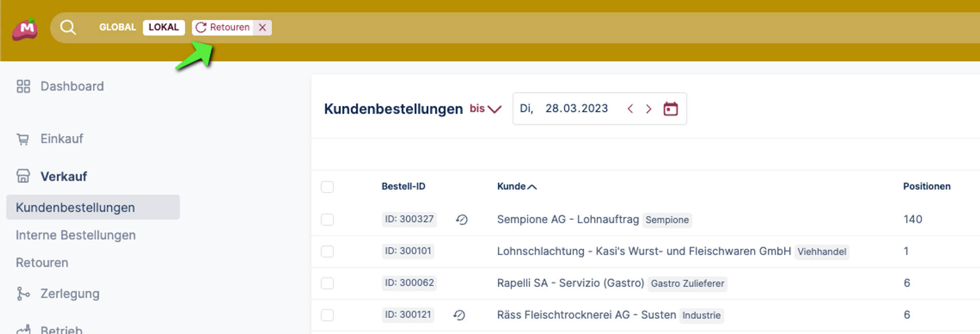Check the Sempione AG order row
980x334 pixels.
click(x=327, y=219)
